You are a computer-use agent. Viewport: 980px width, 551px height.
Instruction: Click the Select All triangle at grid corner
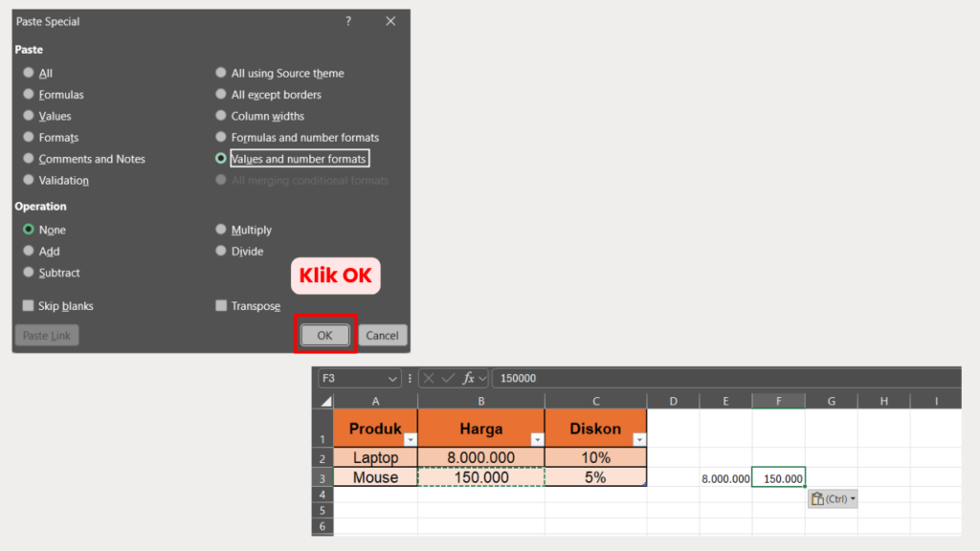tap(325, 401)
